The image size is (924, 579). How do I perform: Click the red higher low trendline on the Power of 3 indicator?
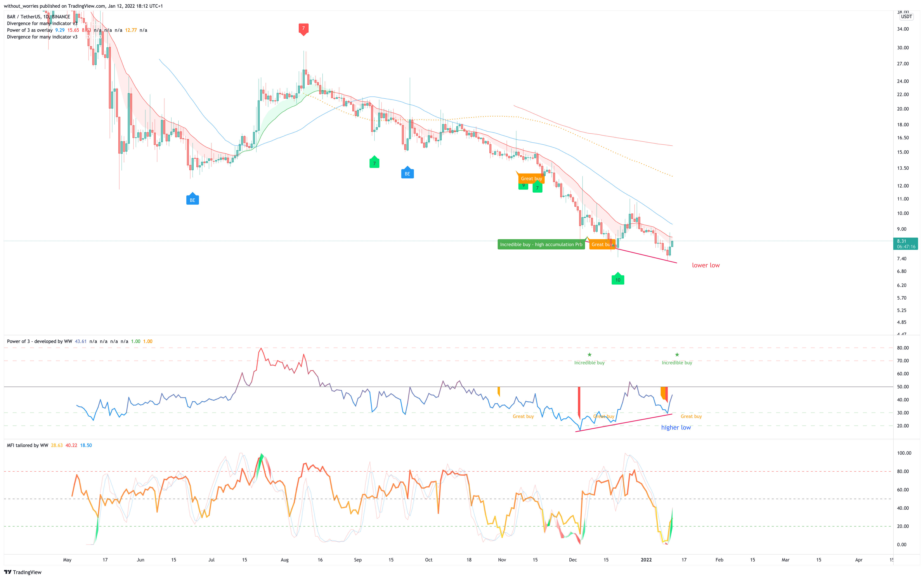coord(624,423)
